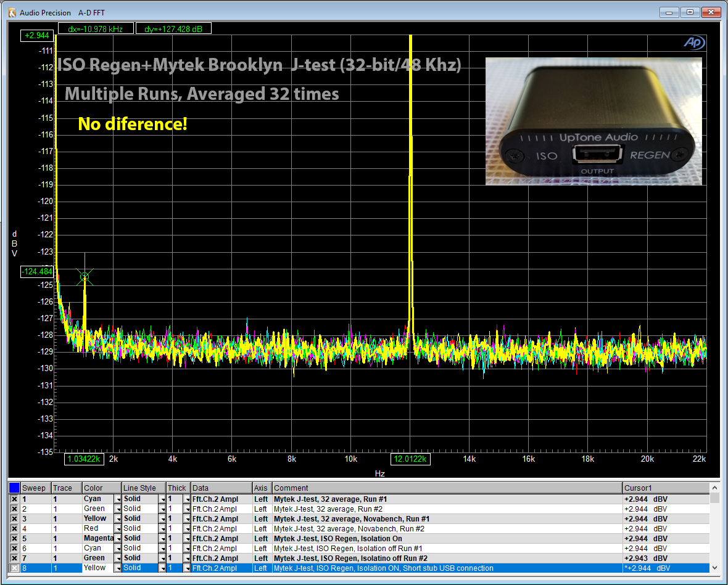728x585 pixels.
Task: Click the Thick column header
Action: pos(179,488)
